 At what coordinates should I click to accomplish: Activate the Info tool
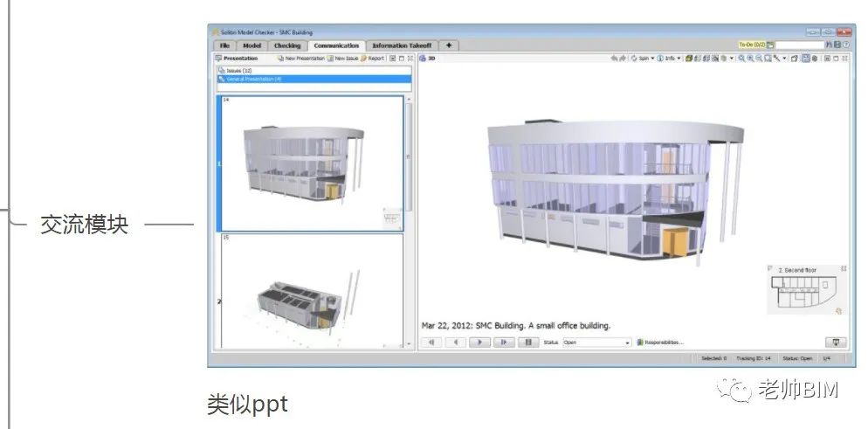pos(666,59)
